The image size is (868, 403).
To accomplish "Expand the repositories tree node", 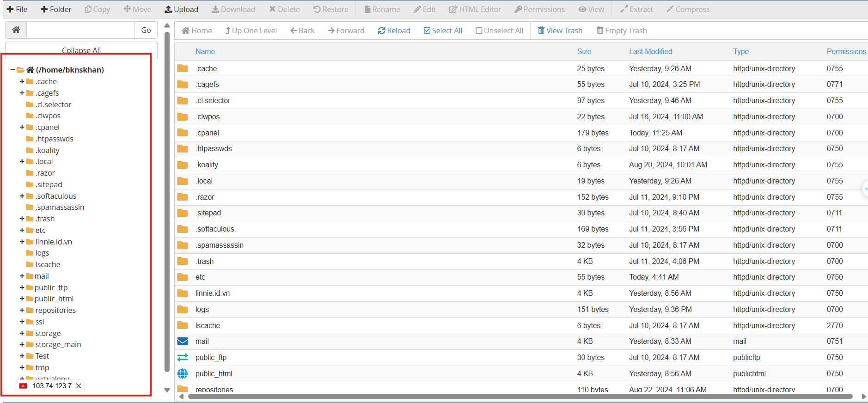I will tap(22, 310).
